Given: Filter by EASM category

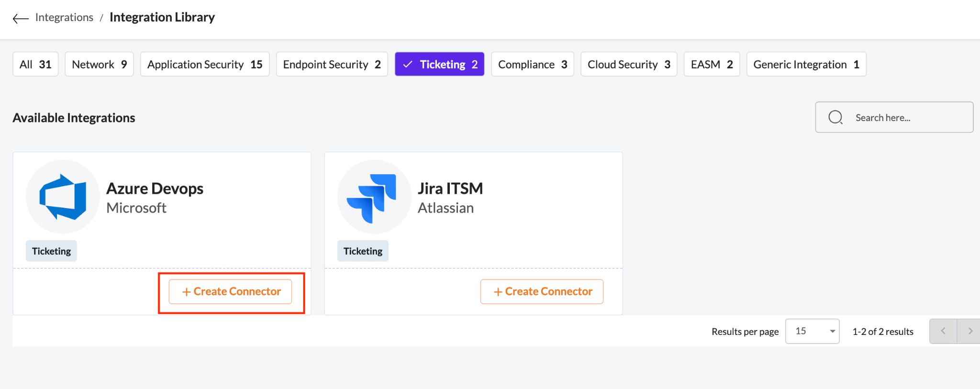Looking at the screenshot, I should (712, 64).
